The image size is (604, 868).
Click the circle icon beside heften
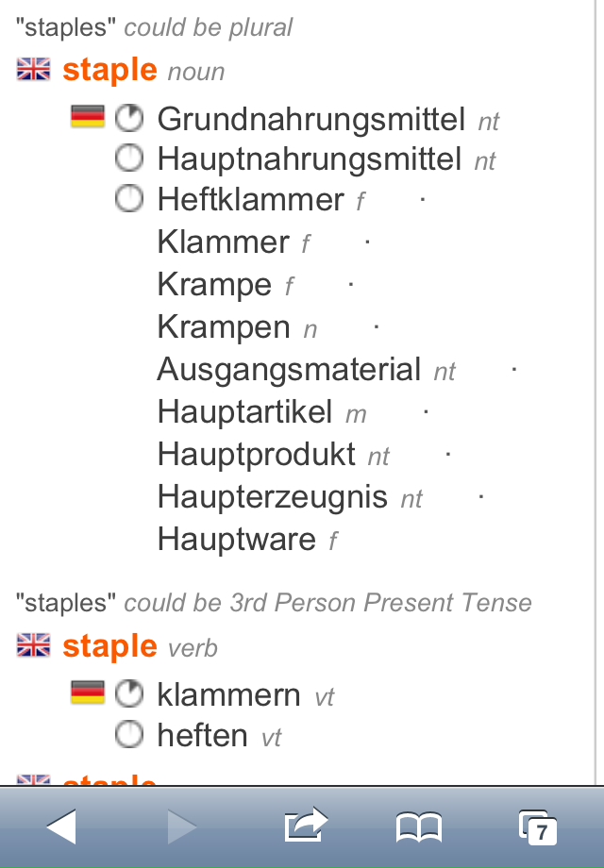coord(129,735)
